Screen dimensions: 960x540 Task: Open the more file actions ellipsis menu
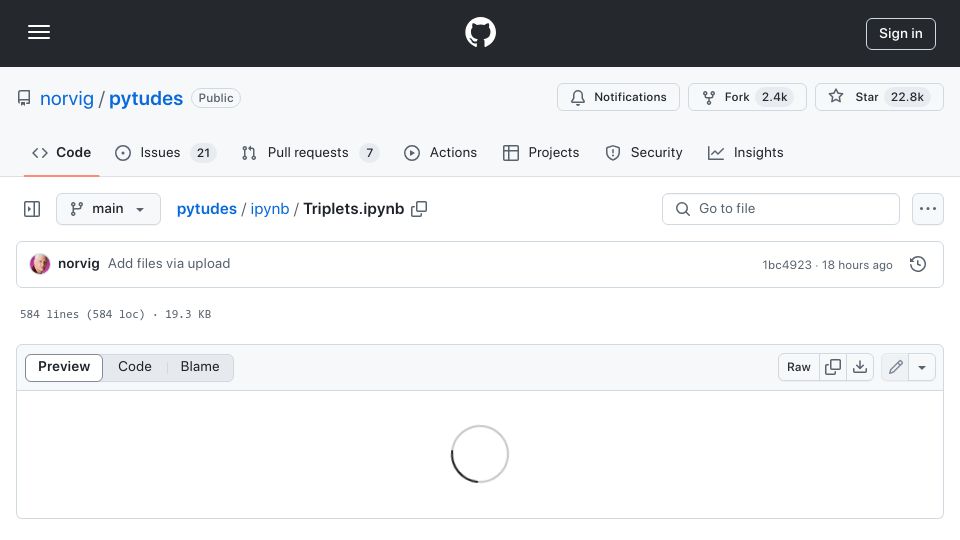tap(928, 209)
